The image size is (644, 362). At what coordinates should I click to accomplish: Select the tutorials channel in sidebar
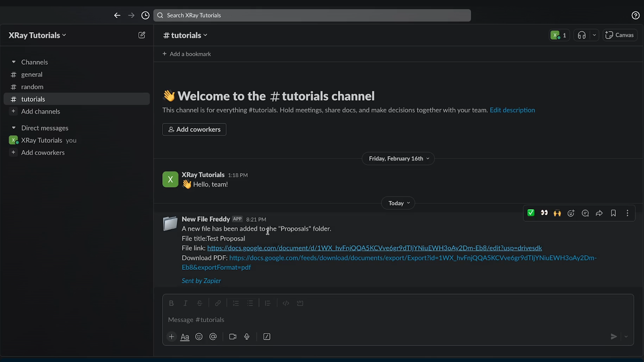point(76,99)
